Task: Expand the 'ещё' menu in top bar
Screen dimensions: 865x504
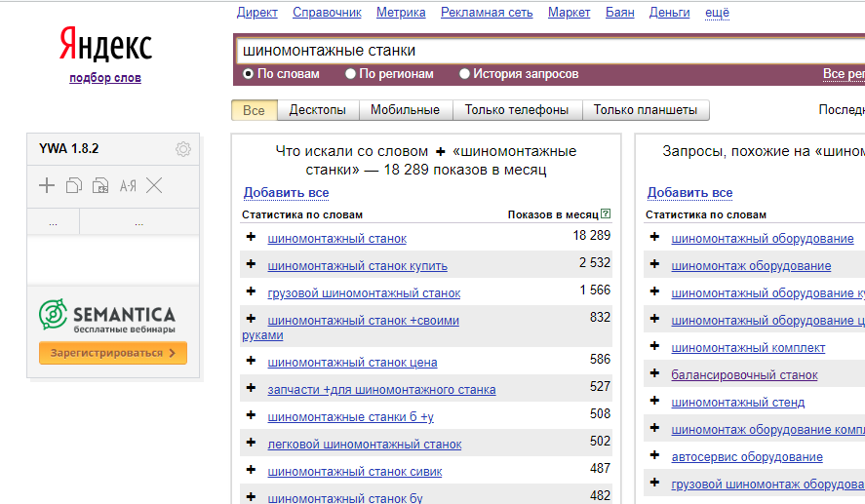Action: click(x=717, y=13)
